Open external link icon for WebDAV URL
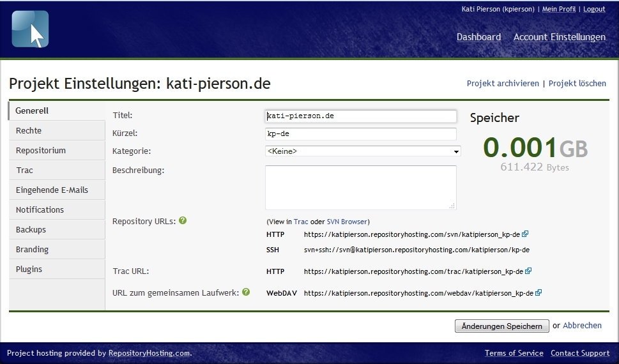The height and width of the screenshot is (364, 619). (539, 293)
